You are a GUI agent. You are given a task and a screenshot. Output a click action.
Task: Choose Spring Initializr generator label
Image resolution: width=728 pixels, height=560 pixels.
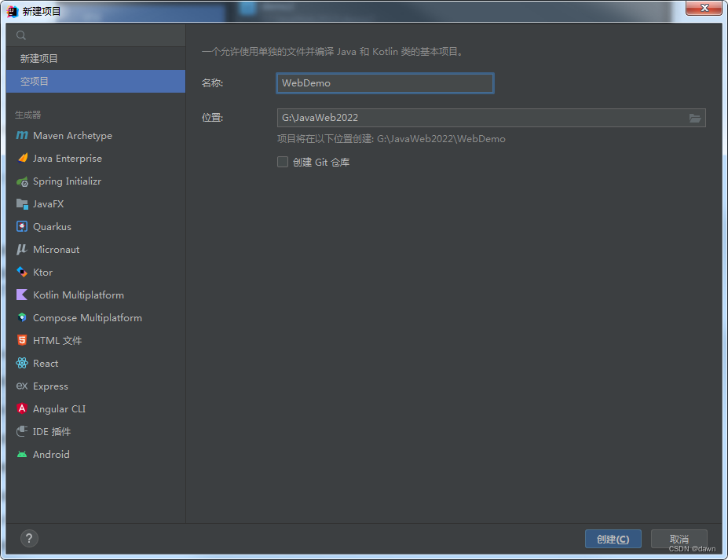(x=67, y=181)
